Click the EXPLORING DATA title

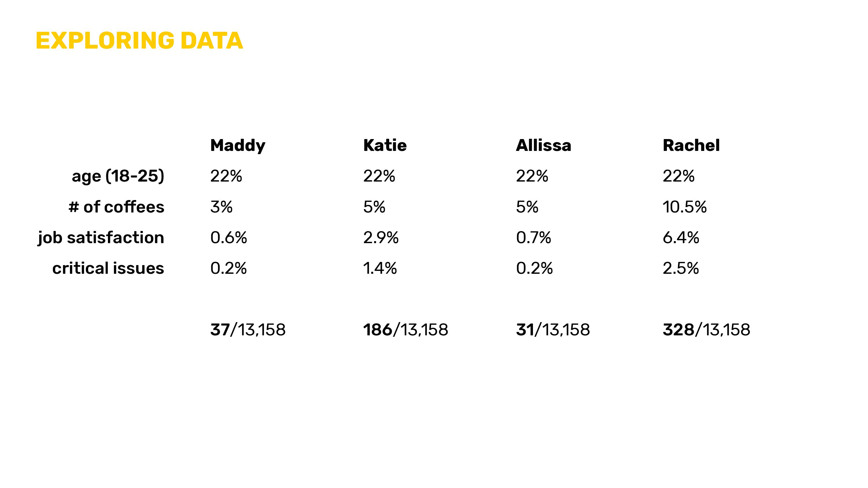139,40
